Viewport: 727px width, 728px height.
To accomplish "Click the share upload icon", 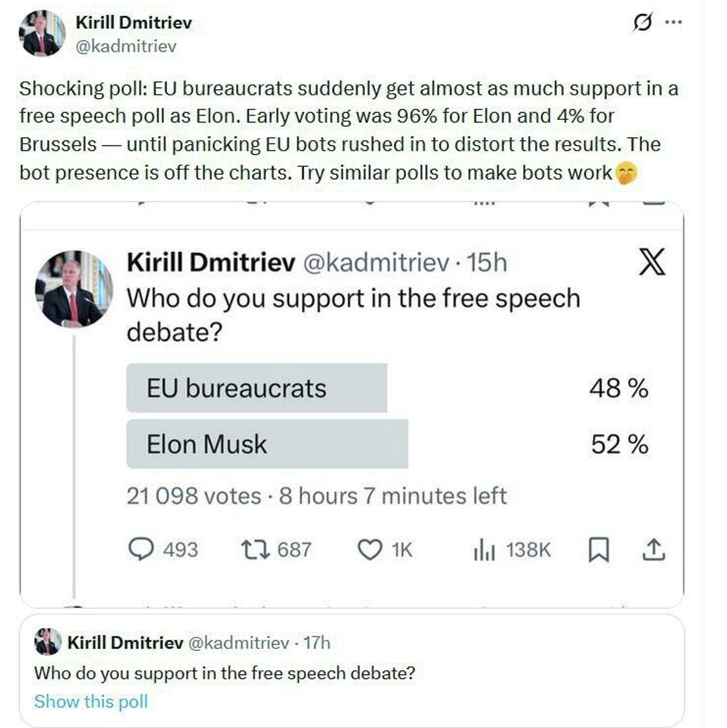I will (x=654, y=550).
